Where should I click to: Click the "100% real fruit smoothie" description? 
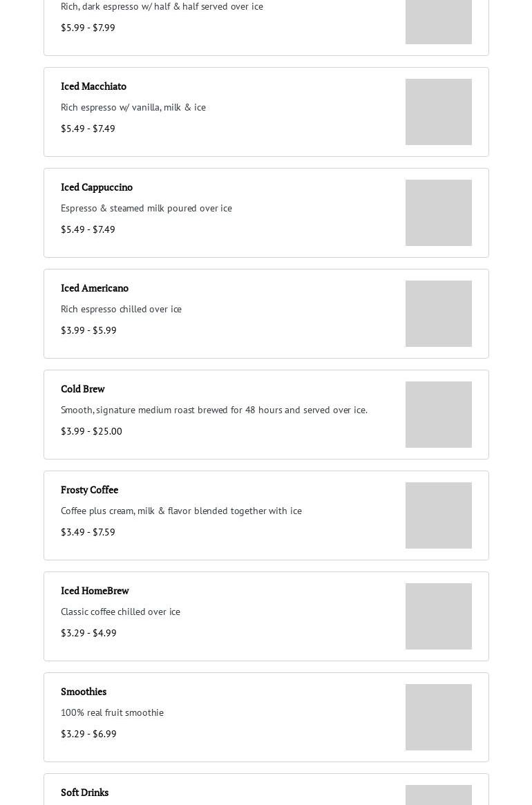coord(112,712)
